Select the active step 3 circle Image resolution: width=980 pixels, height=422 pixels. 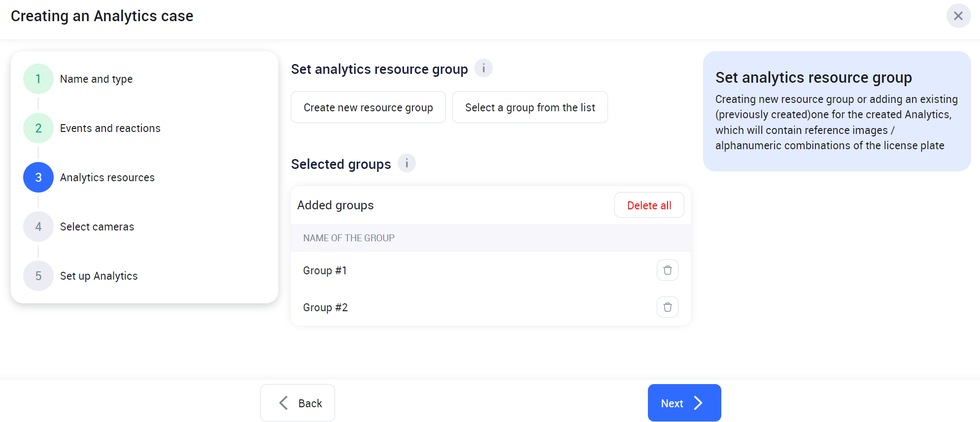coord(38,177)
